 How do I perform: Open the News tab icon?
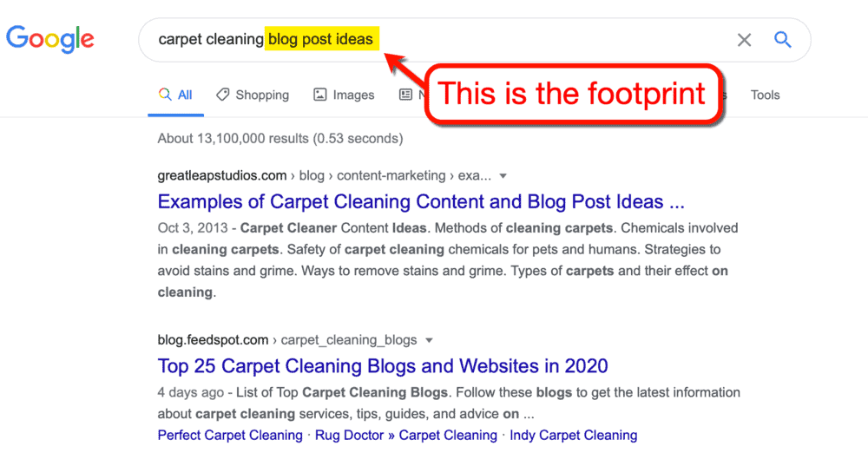point(405,95)
